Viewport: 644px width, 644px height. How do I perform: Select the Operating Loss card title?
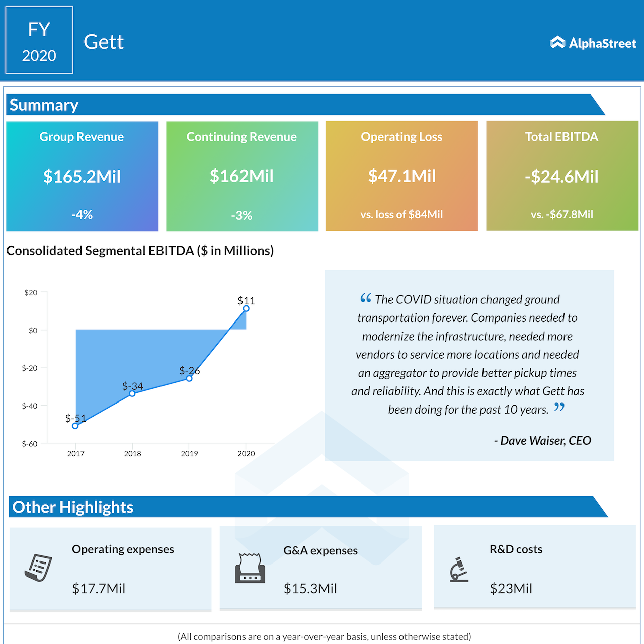point(401,137)
